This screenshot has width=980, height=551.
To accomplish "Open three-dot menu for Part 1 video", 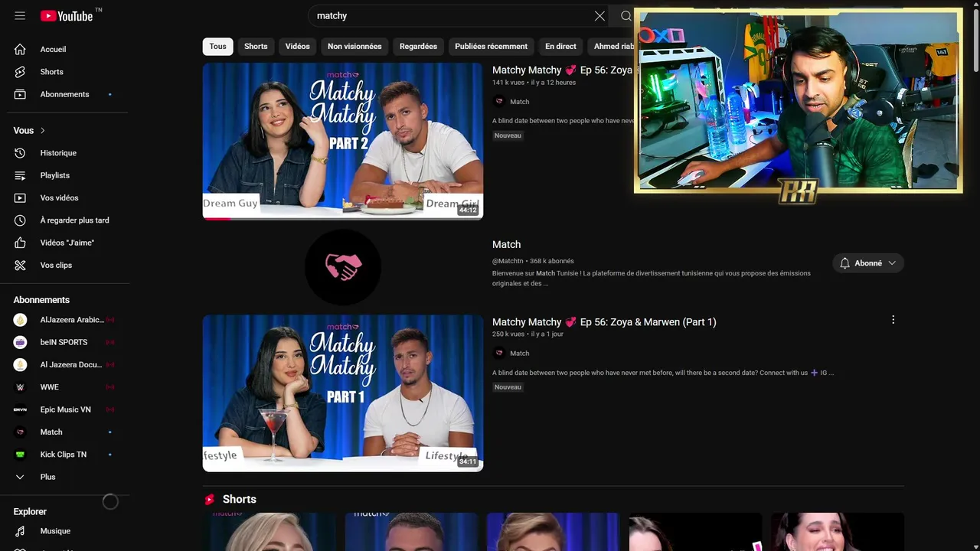I will [x=893, y=320].
